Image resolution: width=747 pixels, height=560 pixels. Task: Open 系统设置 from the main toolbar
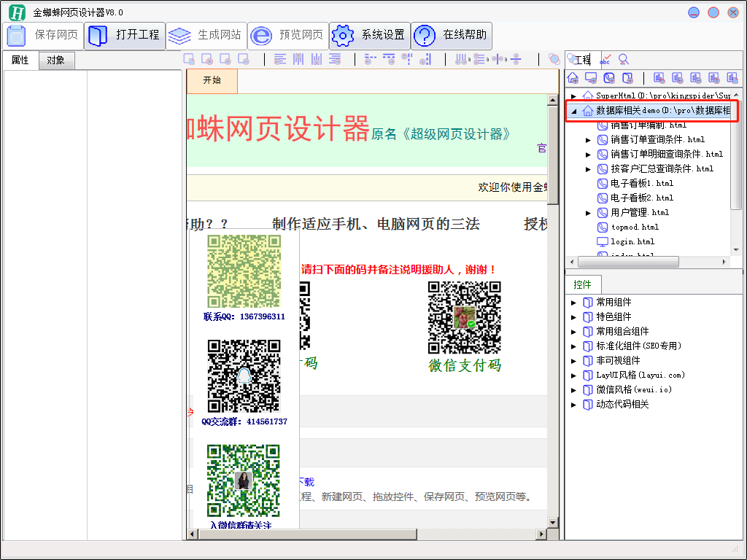(x=370, y=35)
